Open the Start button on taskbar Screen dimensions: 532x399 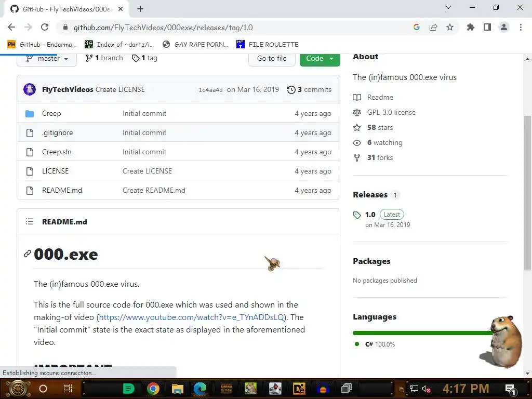tap(17, 389)
